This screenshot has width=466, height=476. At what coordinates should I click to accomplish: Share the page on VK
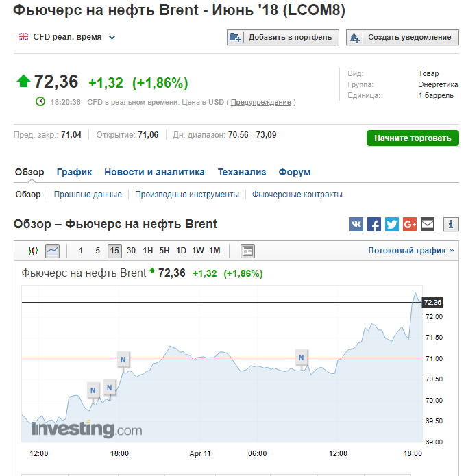[356, 224]
